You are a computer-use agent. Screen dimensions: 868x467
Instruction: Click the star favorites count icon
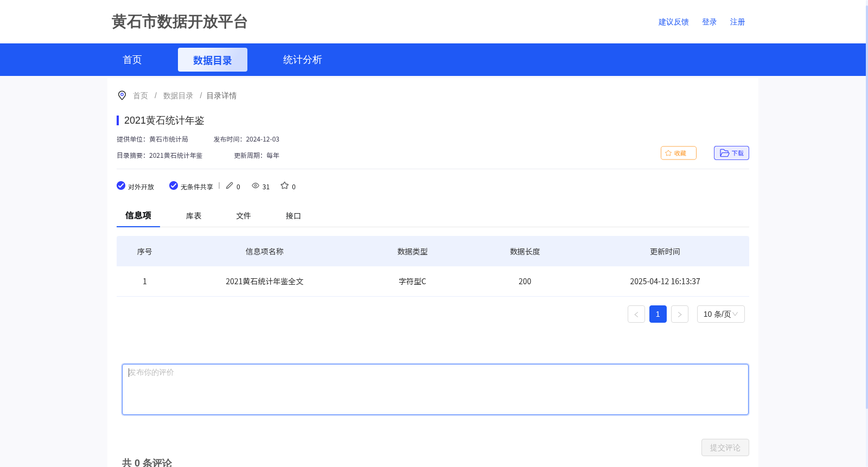click(x=284, y=185)
